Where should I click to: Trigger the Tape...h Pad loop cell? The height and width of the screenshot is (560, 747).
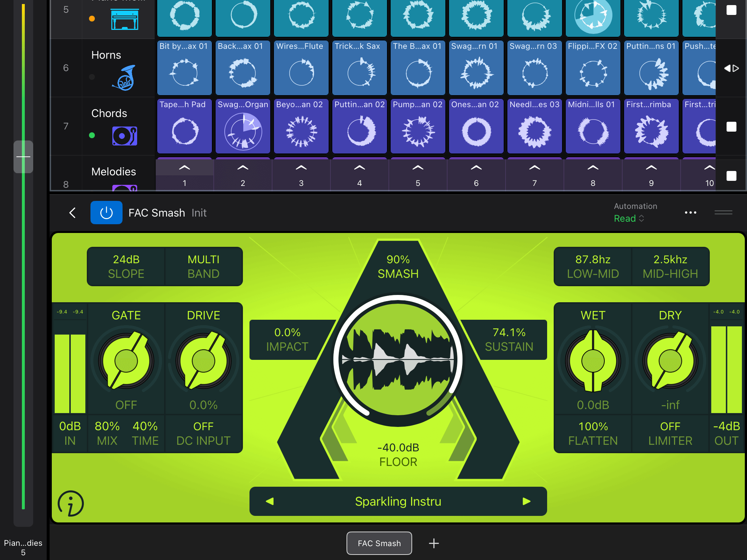tap(184, 126)
